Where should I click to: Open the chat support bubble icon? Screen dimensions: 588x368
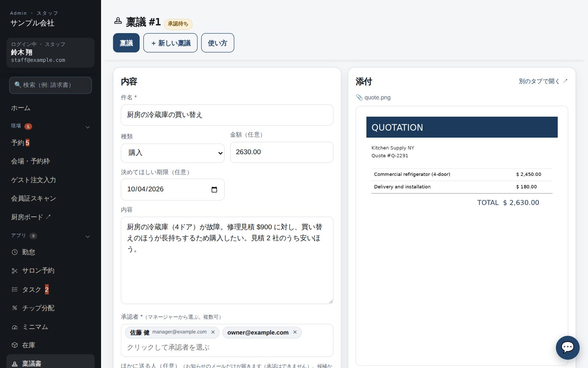click(567, 347)
